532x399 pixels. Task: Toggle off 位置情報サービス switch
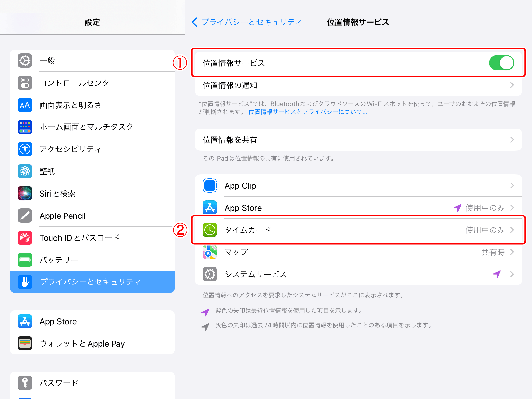501,63
